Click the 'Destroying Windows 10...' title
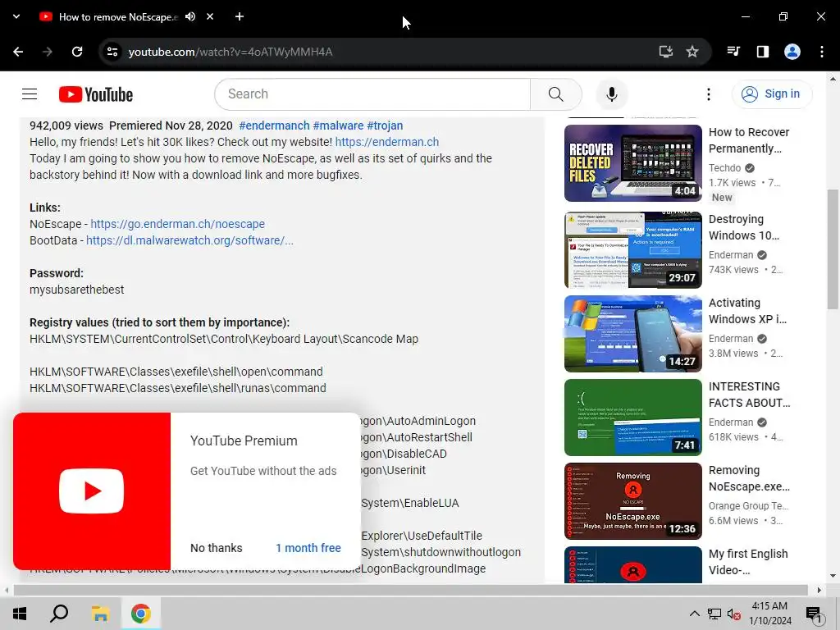Image resolution: width=840 pixels, height=630 pixels. pyautogui.click(x=744, y=227)
